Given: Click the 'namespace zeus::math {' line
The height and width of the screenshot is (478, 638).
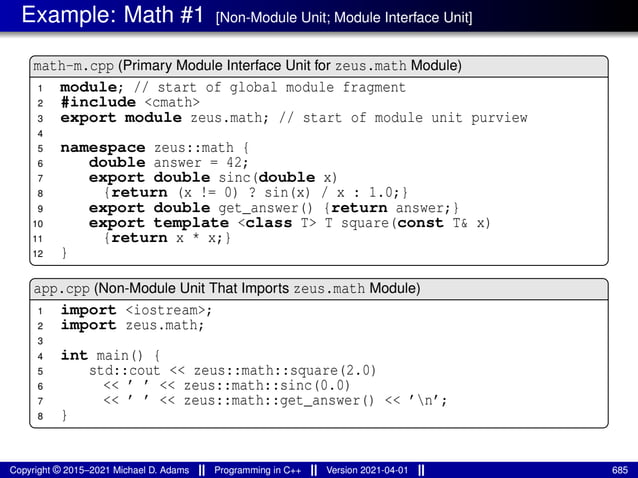Looking at the screenshot, I should click(x=155, y=148).
